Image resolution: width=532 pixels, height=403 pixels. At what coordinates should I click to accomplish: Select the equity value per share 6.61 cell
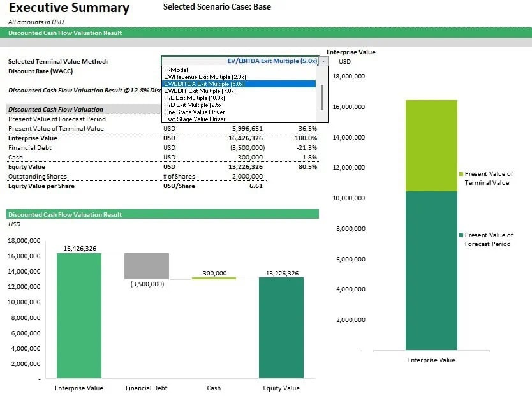click(256, 186)
